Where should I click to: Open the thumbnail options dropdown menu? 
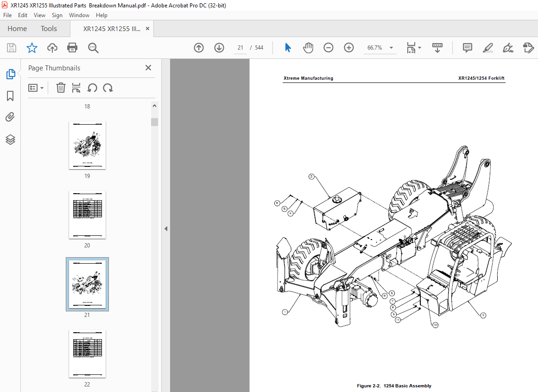pos(36,88)
